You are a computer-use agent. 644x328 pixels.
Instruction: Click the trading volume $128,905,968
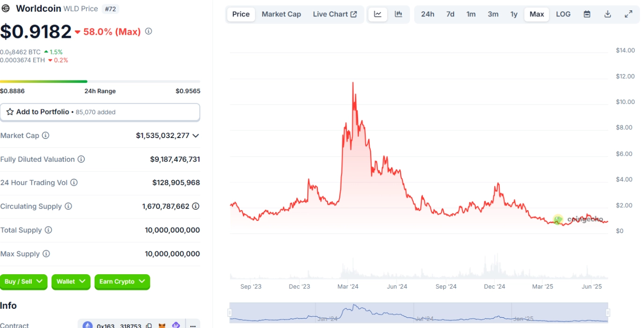[x=176, y=183]
